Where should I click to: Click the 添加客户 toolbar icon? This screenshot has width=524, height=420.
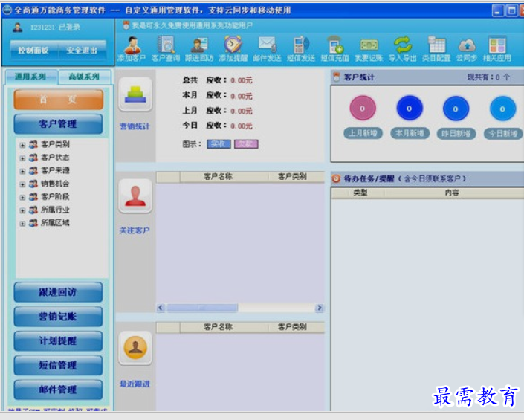click(x=132, y=45)
